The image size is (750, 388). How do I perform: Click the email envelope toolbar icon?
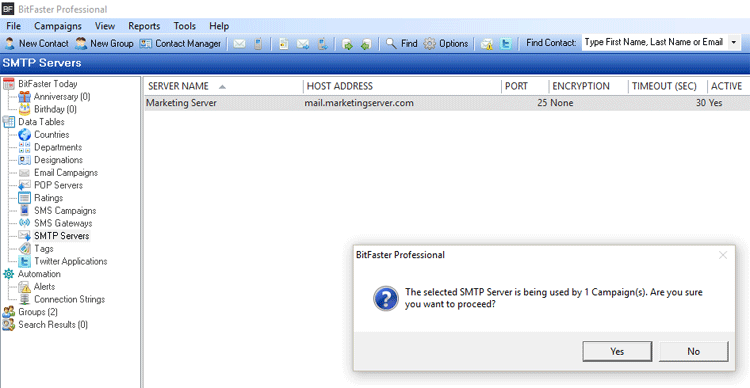point(239,44)
